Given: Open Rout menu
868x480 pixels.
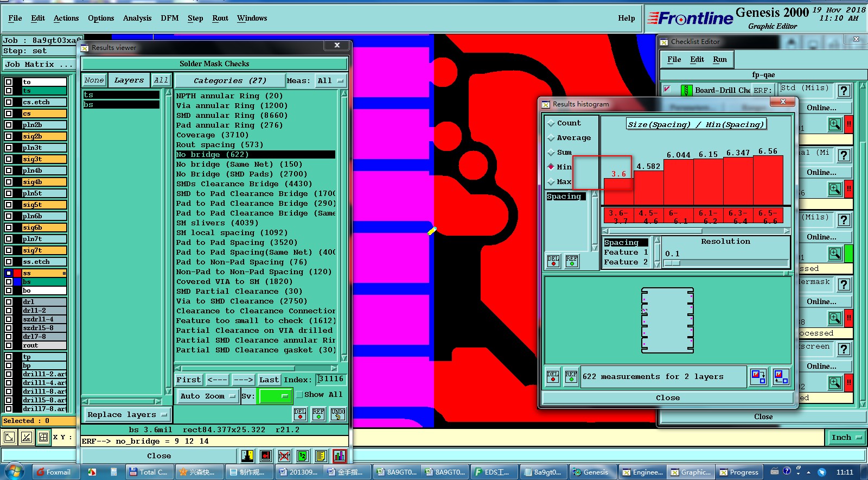Looking at the screenshot, I should [x=220, y=18].
